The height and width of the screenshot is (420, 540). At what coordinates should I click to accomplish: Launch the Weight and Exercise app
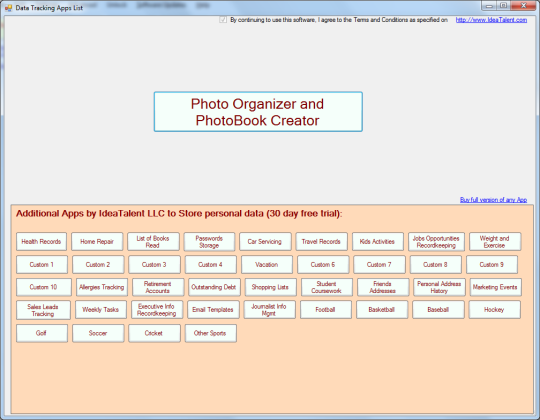pyautogui.click(x=495, y=242)
